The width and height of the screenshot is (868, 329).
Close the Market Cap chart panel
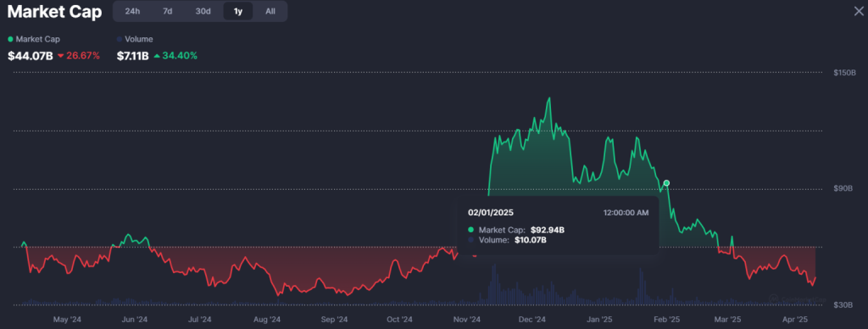(859, 12)
